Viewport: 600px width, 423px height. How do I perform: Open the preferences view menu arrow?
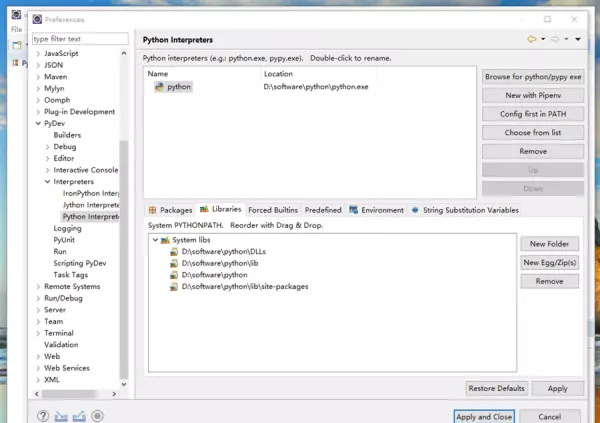click(x=578, y=39)
